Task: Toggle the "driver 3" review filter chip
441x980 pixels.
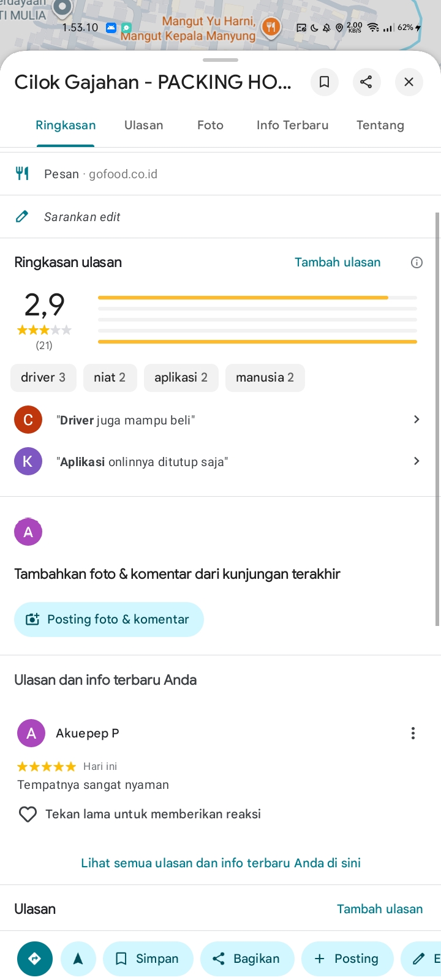Action: 43,377
